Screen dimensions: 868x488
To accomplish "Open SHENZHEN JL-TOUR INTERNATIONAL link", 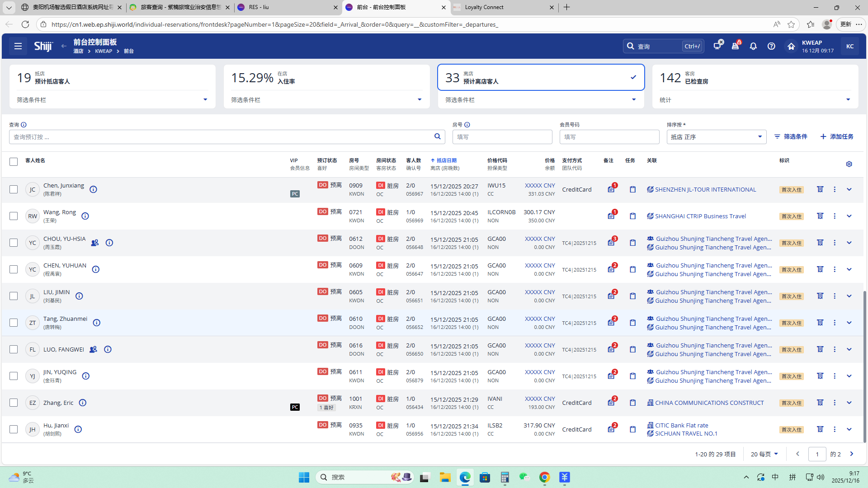I will click(705, 189).
